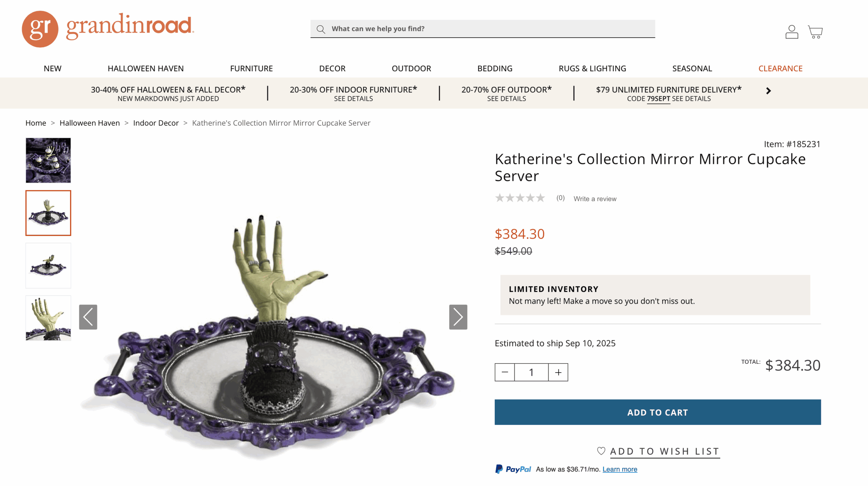Click the search magnifier icon
This screenshot has width=868, height=486.
[x=321, y=29]
